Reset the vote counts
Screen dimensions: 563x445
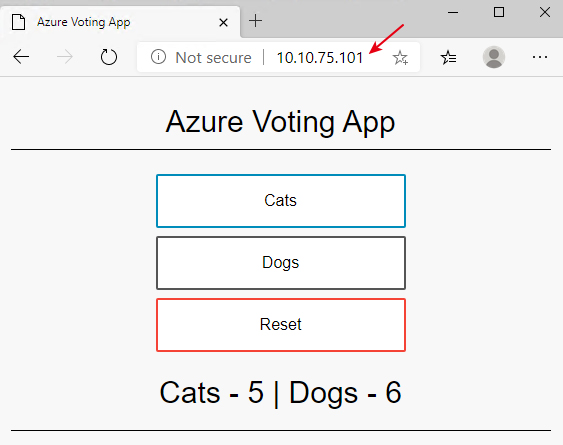(281, 325)
